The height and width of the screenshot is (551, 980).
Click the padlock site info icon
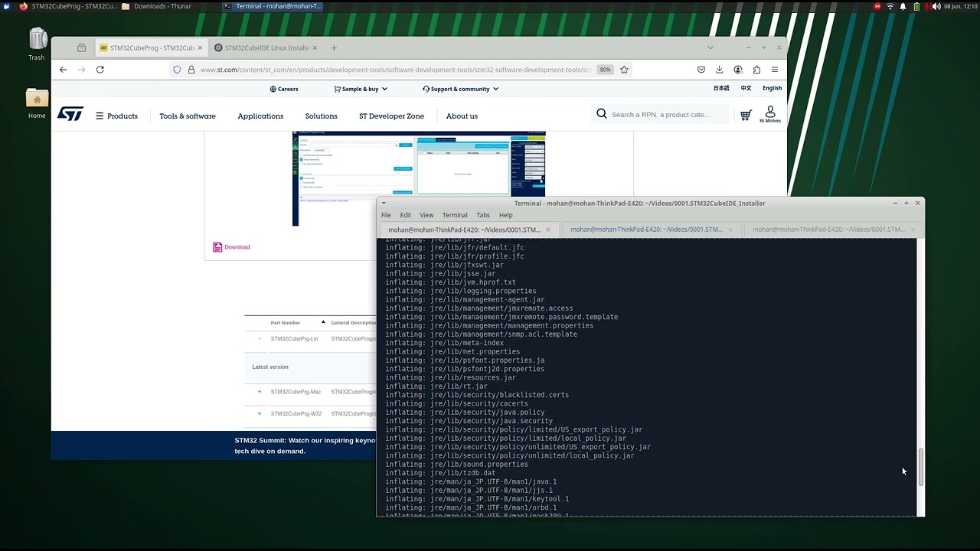point(191,70)
